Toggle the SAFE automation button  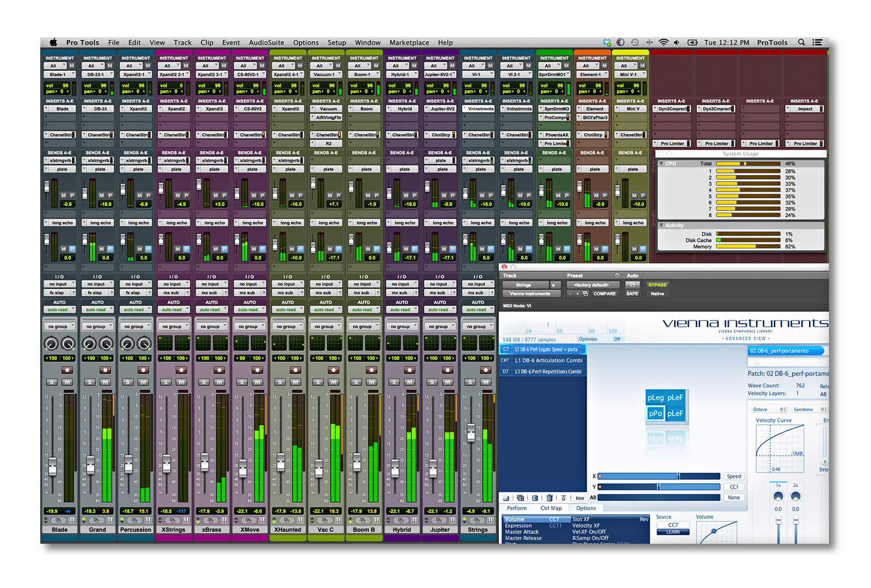(632, 294)
